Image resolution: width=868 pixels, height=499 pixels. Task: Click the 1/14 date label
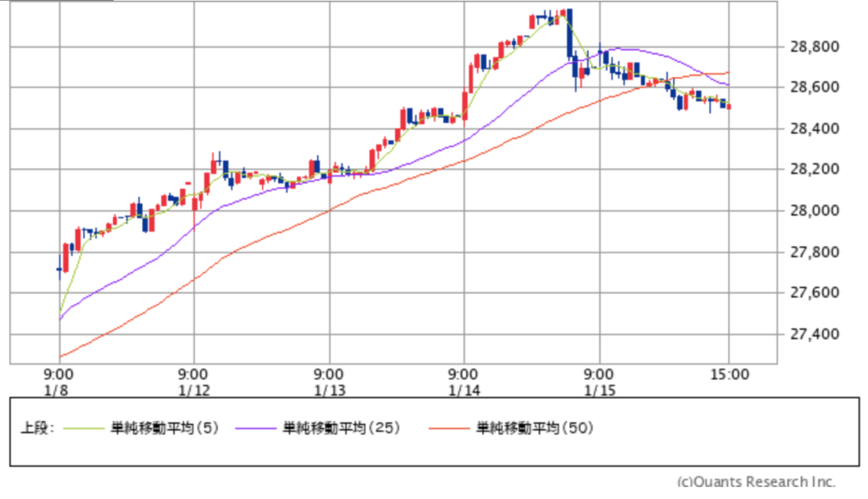click(x=464, y=390)
